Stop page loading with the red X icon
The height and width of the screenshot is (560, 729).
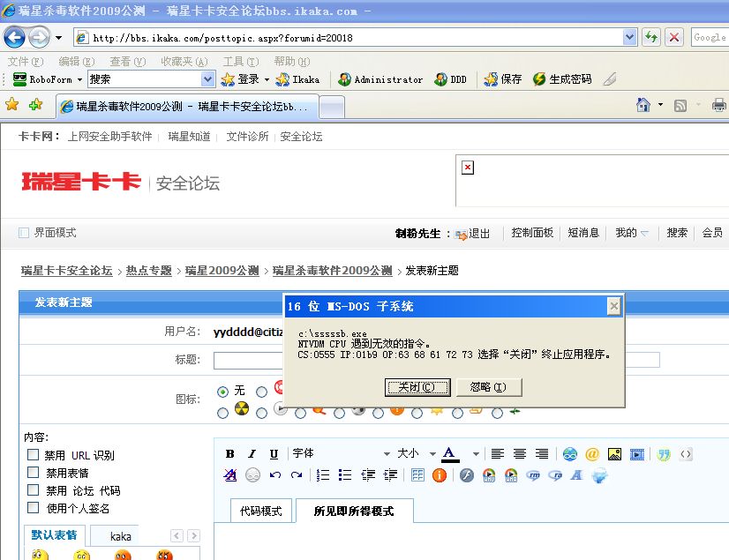(674, 37)
